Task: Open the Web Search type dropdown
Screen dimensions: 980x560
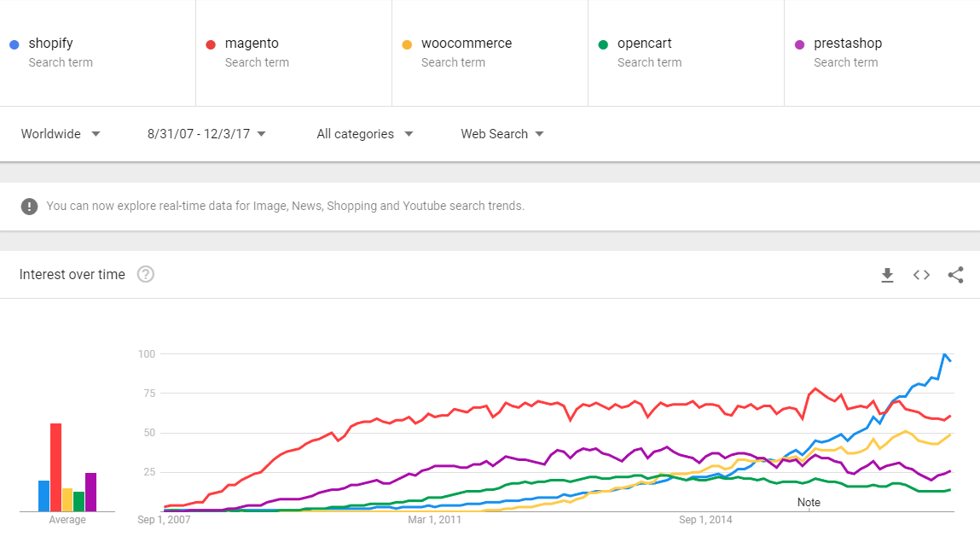Action: (x=502, y=134)
